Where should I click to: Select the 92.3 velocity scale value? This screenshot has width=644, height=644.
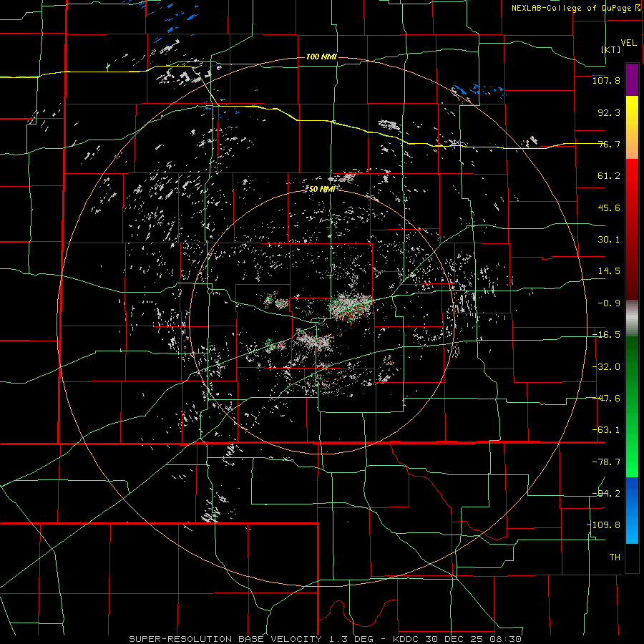tap(609, 112)
